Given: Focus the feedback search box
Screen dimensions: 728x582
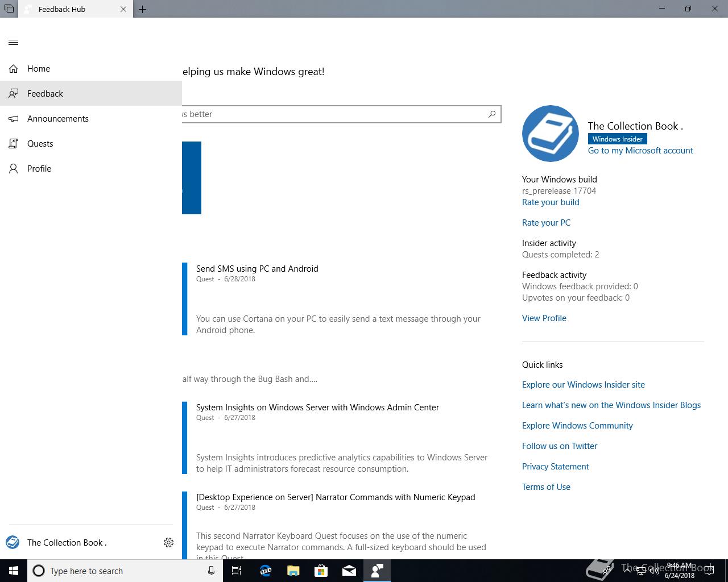Looking at the screenshot, I should pos(341,114).
